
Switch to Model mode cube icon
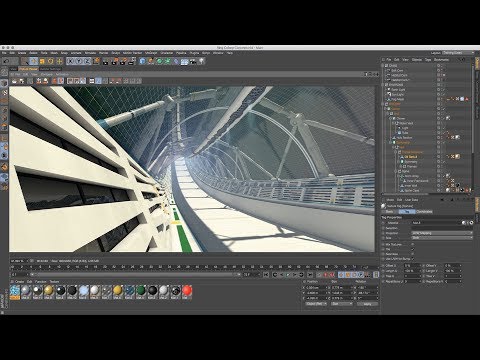[x=4, y=83]
